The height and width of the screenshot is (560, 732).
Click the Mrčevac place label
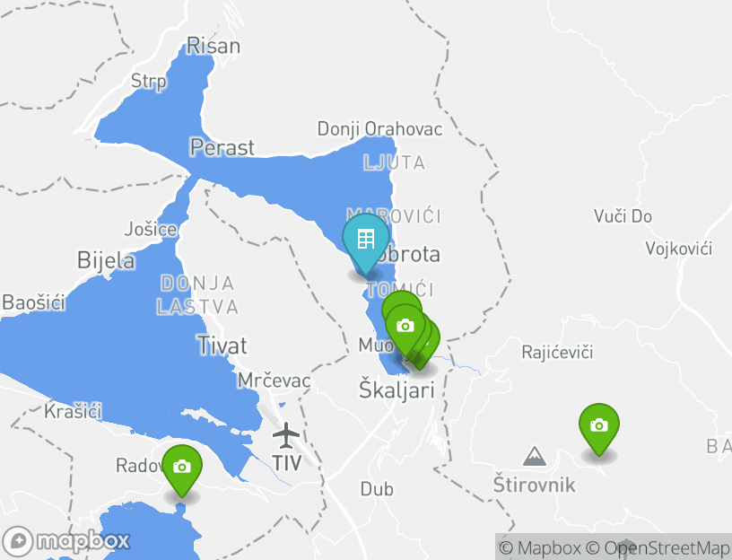(274, 381)
